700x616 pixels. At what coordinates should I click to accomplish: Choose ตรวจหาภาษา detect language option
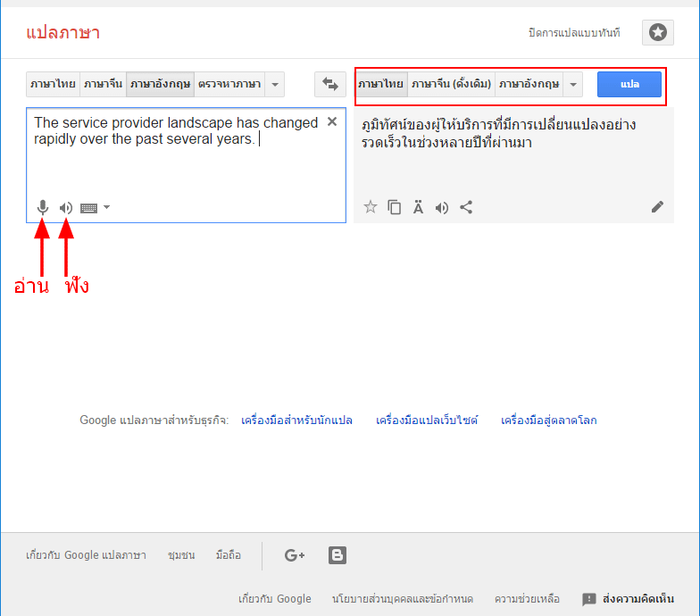pos(229,84)
